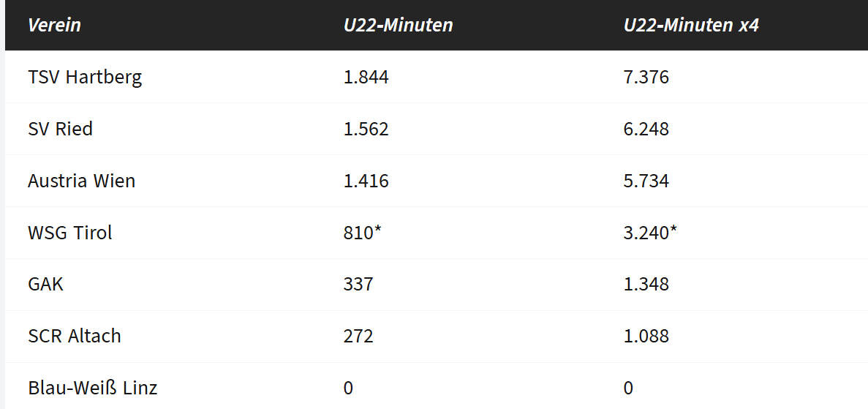
Task: Select the GAK club name
Action: 45,284
